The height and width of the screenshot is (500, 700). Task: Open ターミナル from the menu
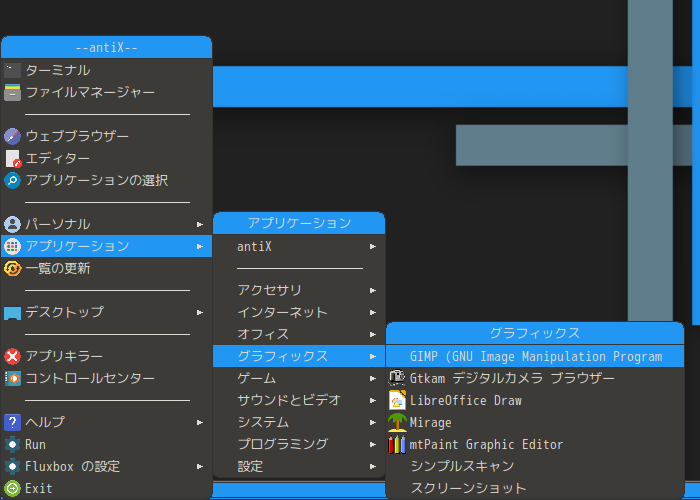[106, 70]
